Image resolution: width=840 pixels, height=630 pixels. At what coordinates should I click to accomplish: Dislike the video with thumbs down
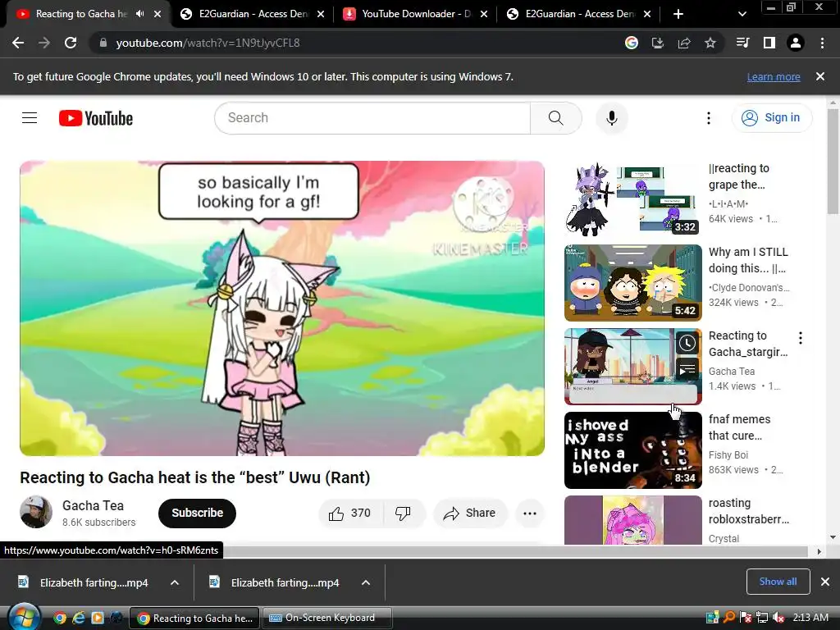pos(403,514)
